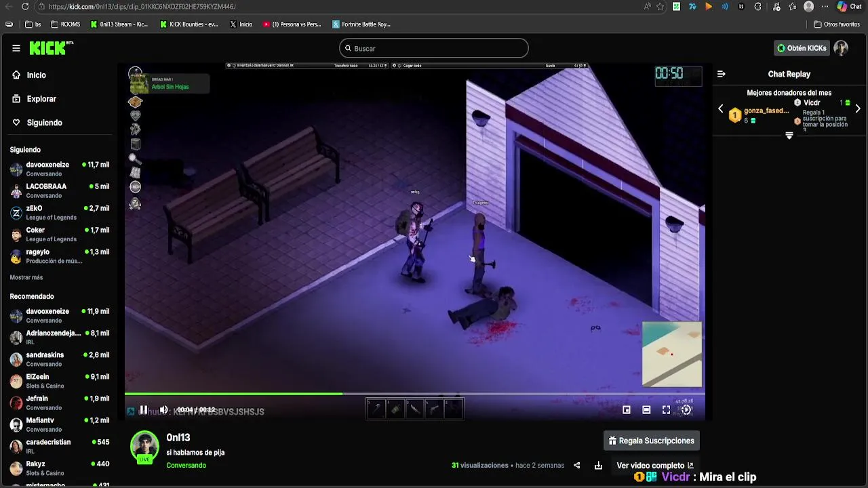Image resolution: width=868 pixels, height=488 pixels.
Task: Open 0nl13 Stream bookmark
Action: (119, 24)
